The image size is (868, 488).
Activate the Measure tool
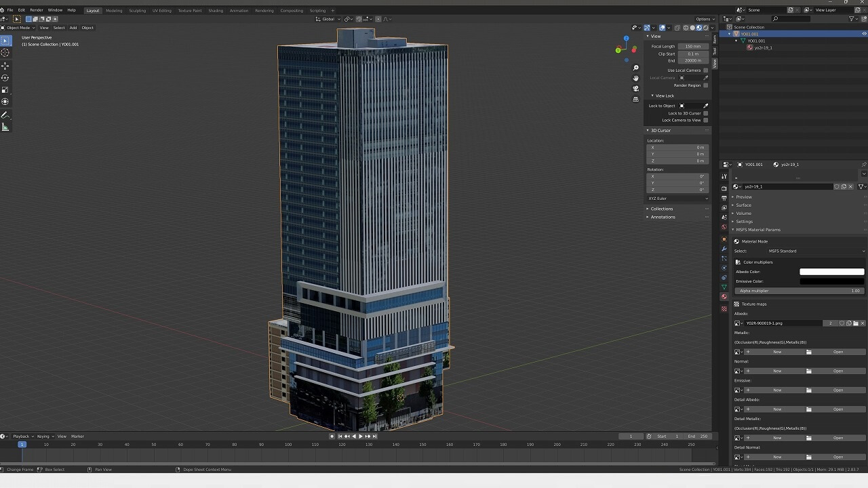click(x=5, y=127)
